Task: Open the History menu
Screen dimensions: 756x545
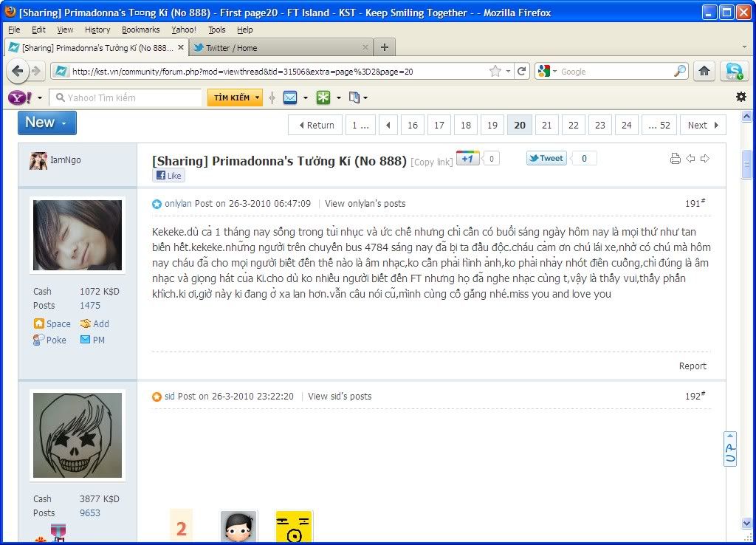Action: coord(97,30)
